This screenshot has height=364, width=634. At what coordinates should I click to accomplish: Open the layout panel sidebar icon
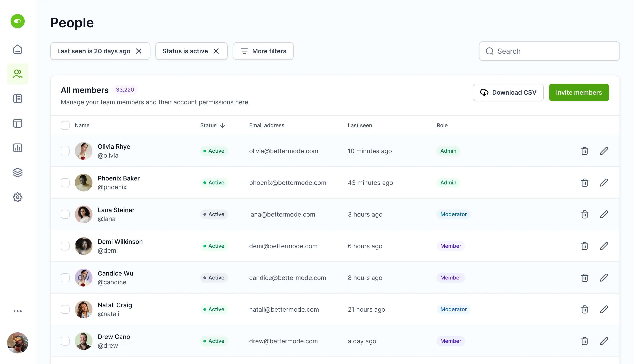click(17, 123)
